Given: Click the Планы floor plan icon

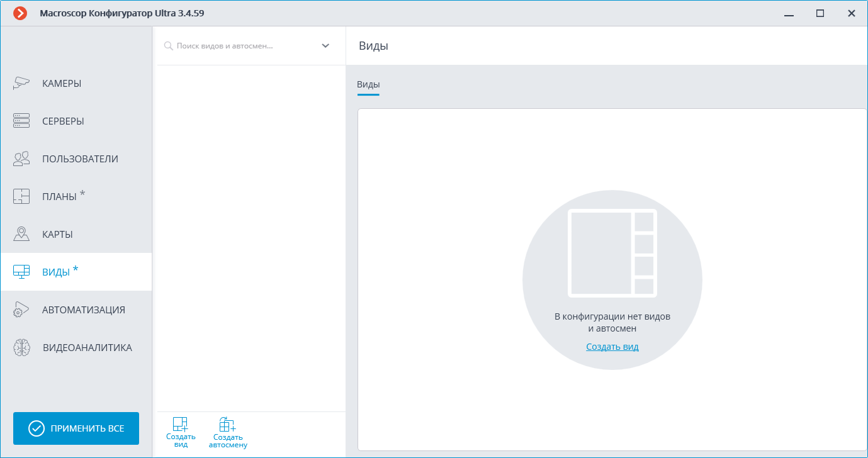Looking at the screenshot, I should pos(21,196).
